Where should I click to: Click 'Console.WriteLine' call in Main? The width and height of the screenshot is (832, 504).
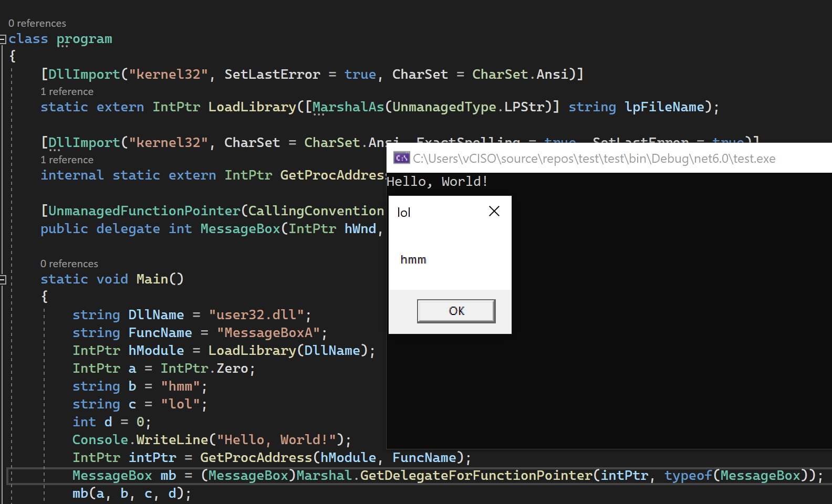click(x=140, y=440)
